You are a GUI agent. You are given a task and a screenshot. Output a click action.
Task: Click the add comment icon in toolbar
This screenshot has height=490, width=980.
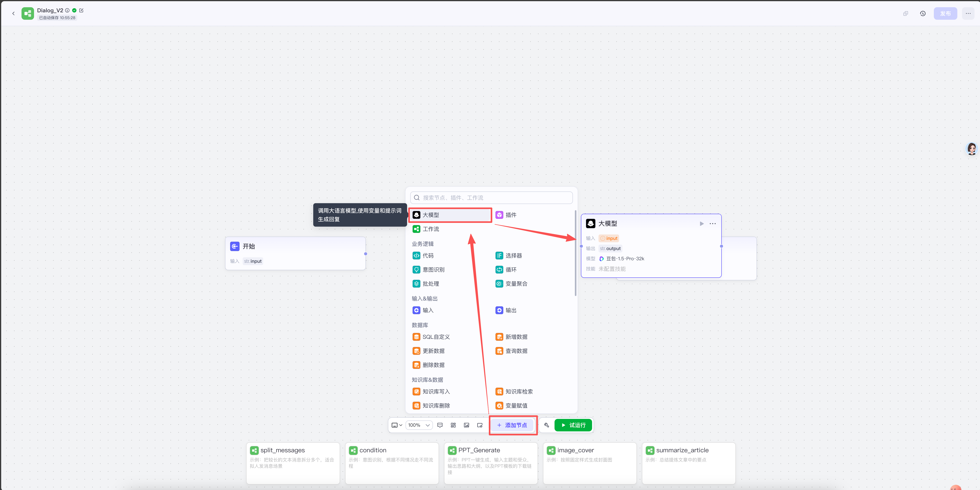click(440, 425)
